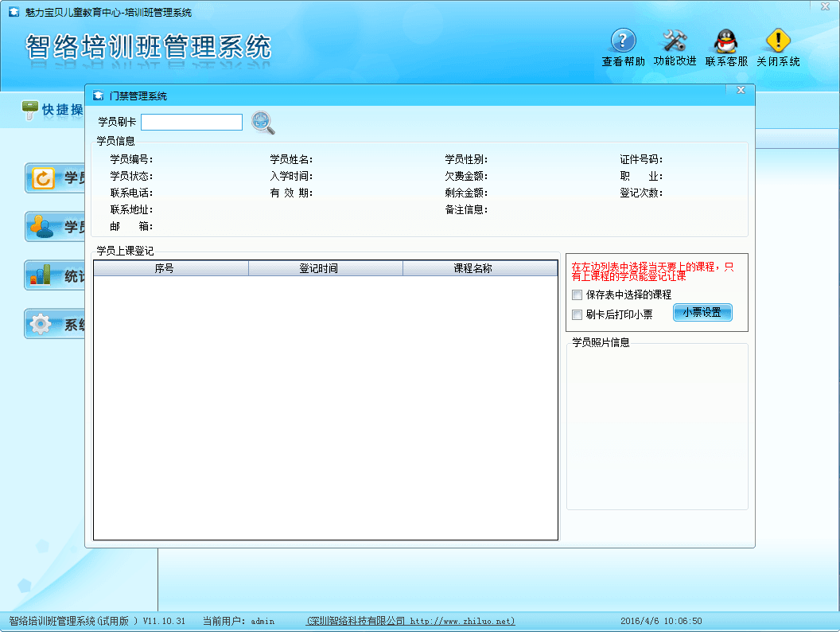Viewport: 840px width, 632px height.
Task: Click the orange refresh icon in sidebar
Action: click(x=42, y=178)
